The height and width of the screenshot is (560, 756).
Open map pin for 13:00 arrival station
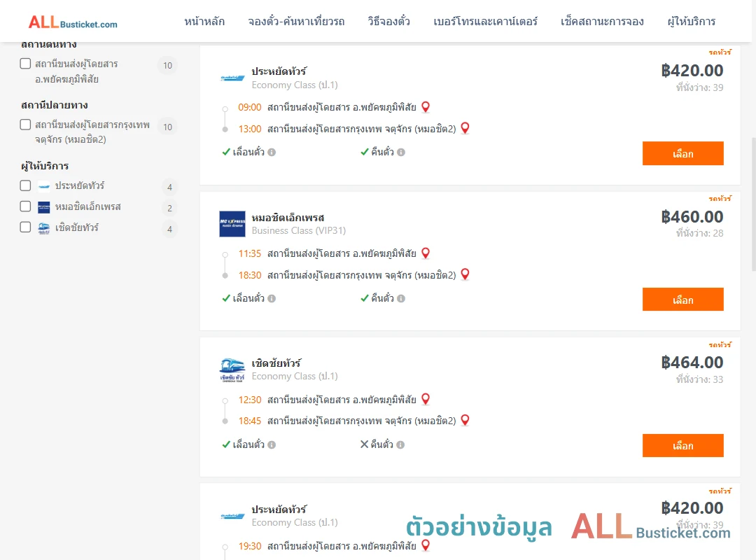click(465, 128)
